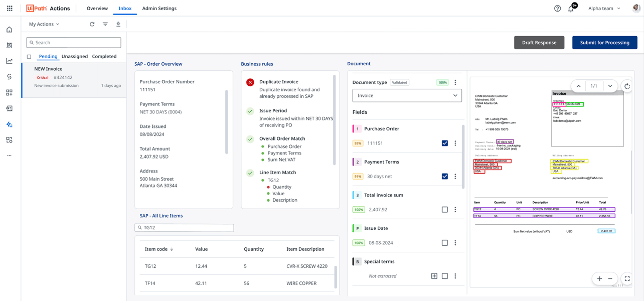The width and height of the screenshot is (644, 301).
Task: Open more options for Payment Terms field
Action: pos(455,177)
